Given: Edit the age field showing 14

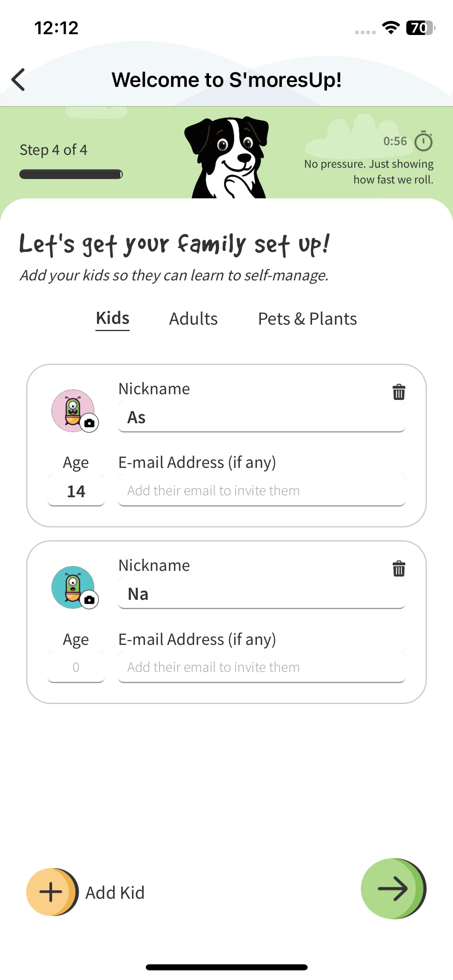Looking at the screenshot, I should [x=76, y=491].
